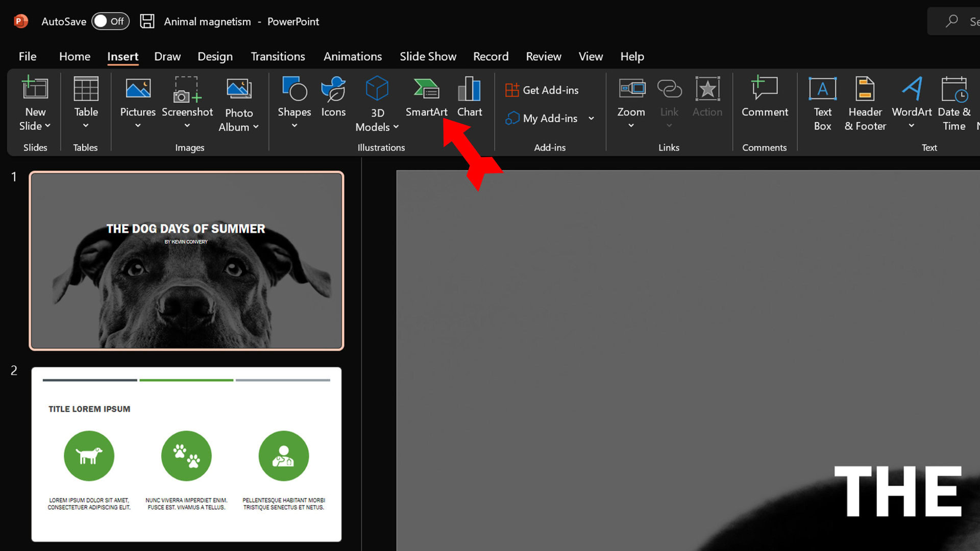Open the Zoom dropdown arrow
Image resolution: width=980 pixels, height=551 pixels.
[631, 126]
